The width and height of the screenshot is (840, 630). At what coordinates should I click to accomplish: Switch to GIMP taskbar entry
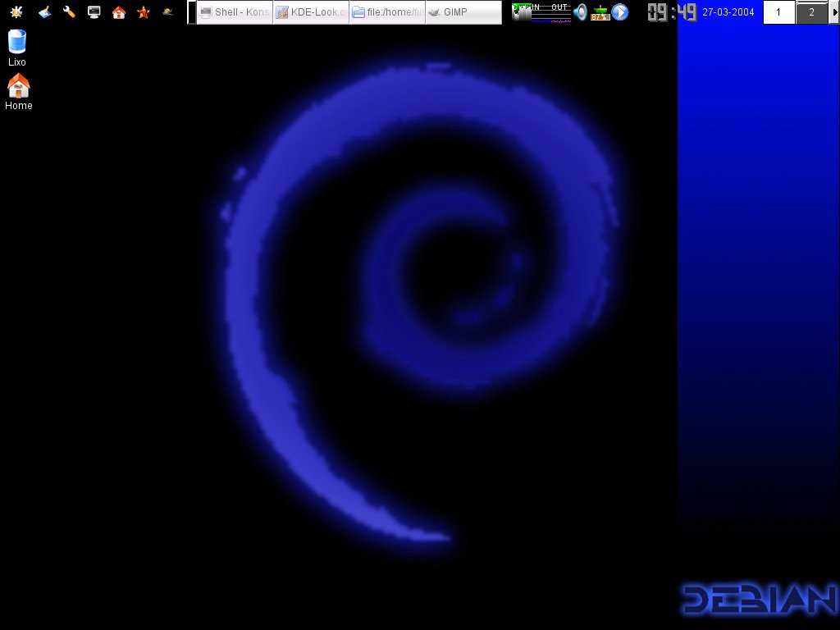pyautogui.click(x=463, y=12)
